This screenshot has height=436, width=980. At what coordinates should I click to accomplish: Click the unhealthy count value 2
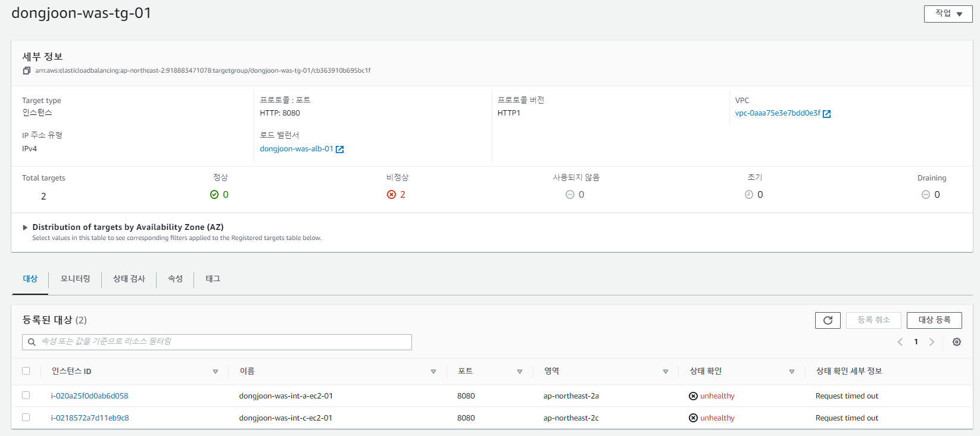(x=402, y=195)
